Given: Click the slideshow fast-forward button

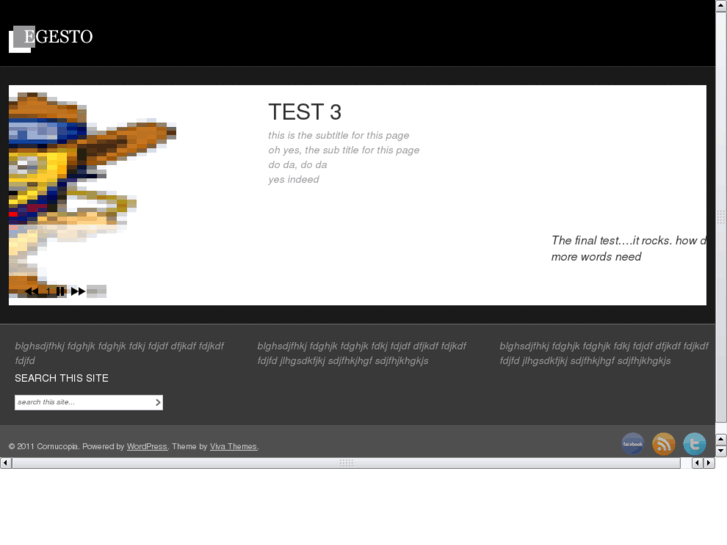Looking at the screenshot, I should 78,291.
